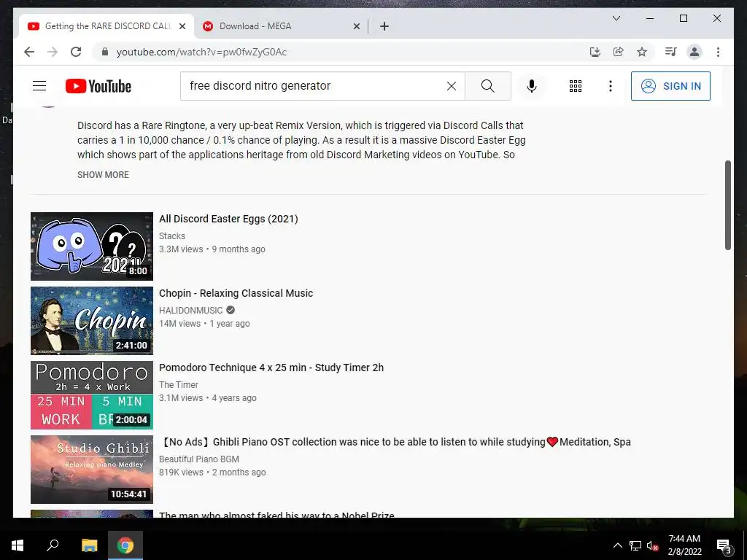Click the SIGN IN button
Screen dimensions: 747x560
[x=670, y=86]
